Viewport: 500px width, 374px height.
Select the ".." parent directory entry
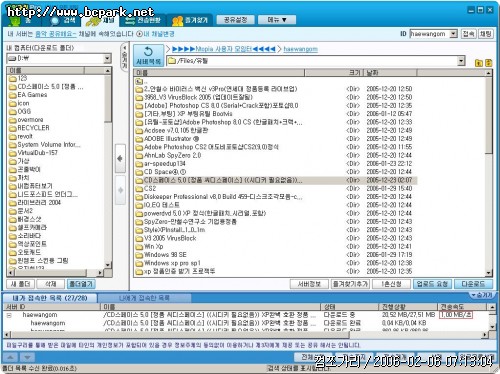[x=142, y=81]
